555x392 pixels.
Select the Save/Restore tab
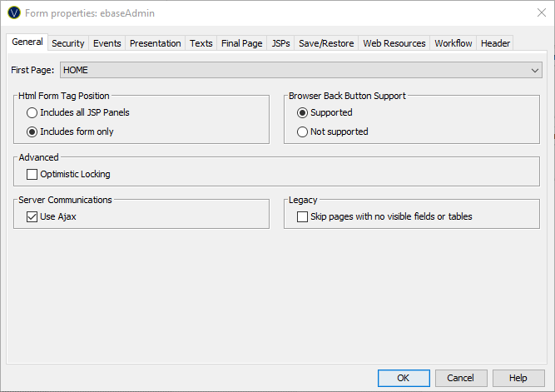(x=326, y=43)
